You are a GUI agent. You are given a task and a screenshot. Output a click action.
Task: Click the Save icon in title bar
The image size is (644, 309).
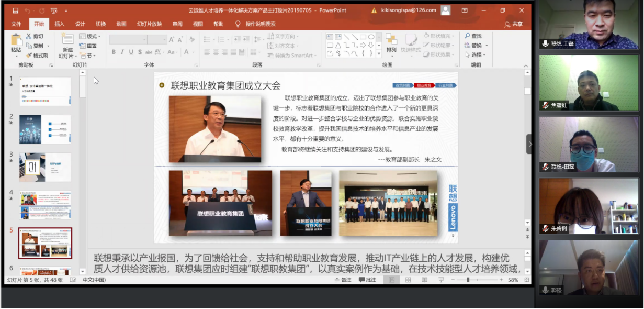[x=15, y=10]
